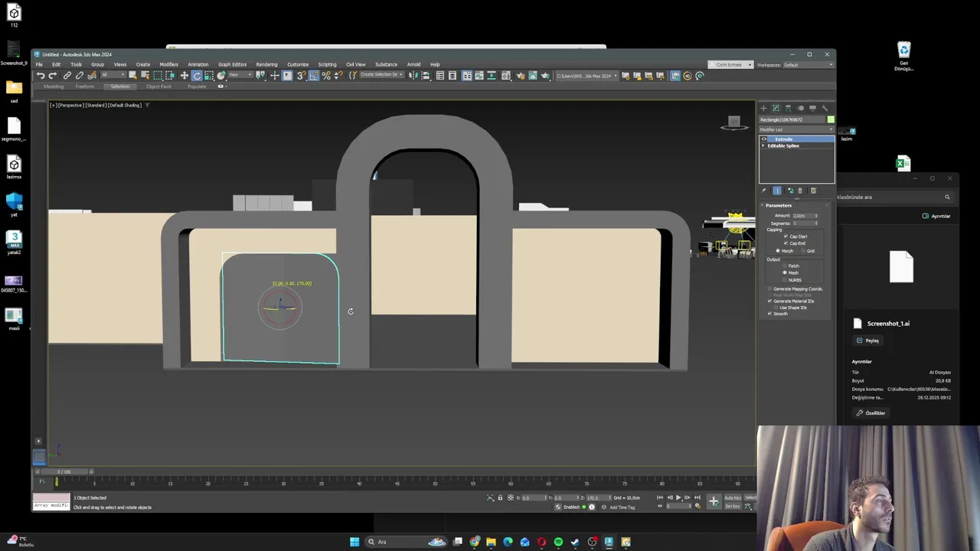Open the user account sign-in dropdown
The width and height of the screenshot is (980, 551).
coord(730,64)
